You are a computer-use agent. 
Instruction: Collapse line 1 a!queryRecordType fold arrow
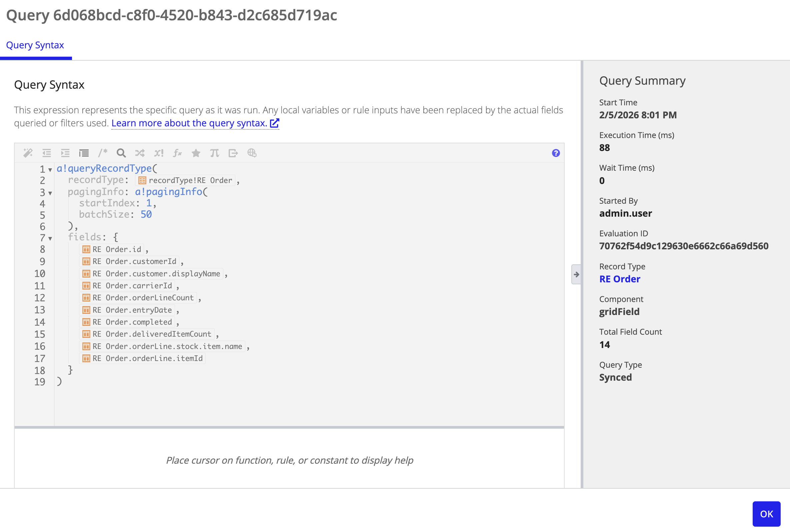pos(50,170)
